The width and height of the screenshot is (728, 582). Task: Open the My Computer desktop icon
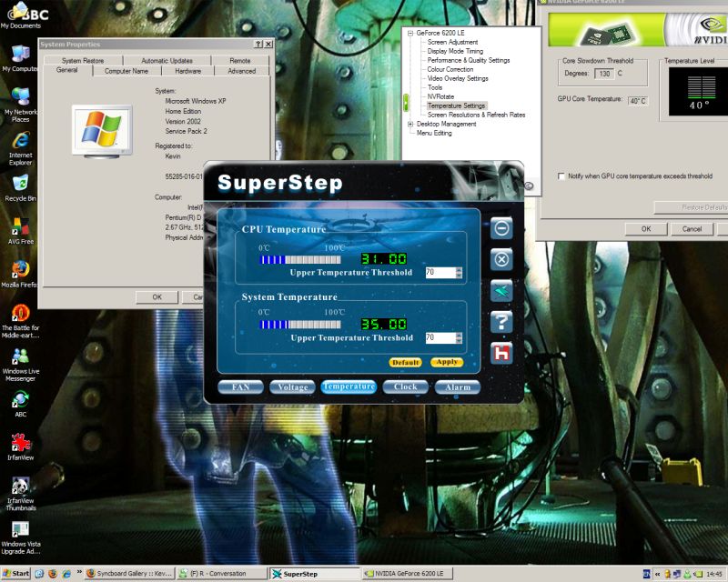point(19,58)
